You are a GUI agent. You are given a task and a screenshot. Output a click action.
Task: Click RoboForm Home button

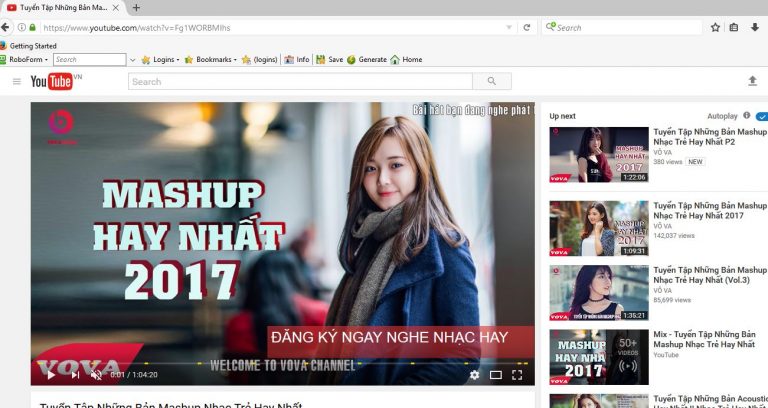(406, 59)
